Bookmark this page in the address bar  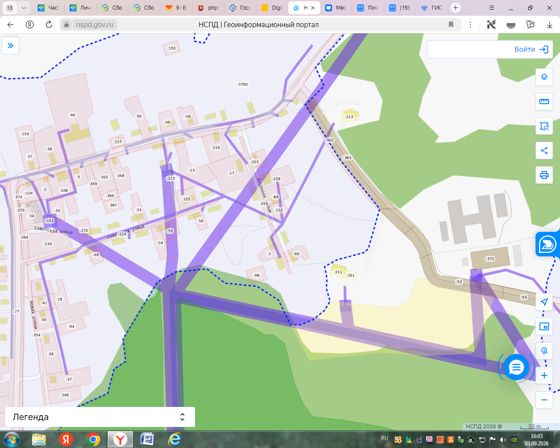[451, 25]
